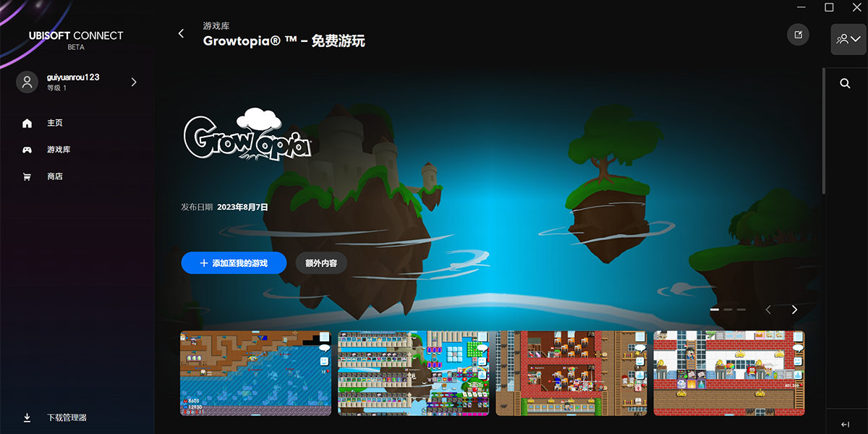Click the 添加至我的游戏 button
This screenshot has height=434, width=868.
pos(234,263)
